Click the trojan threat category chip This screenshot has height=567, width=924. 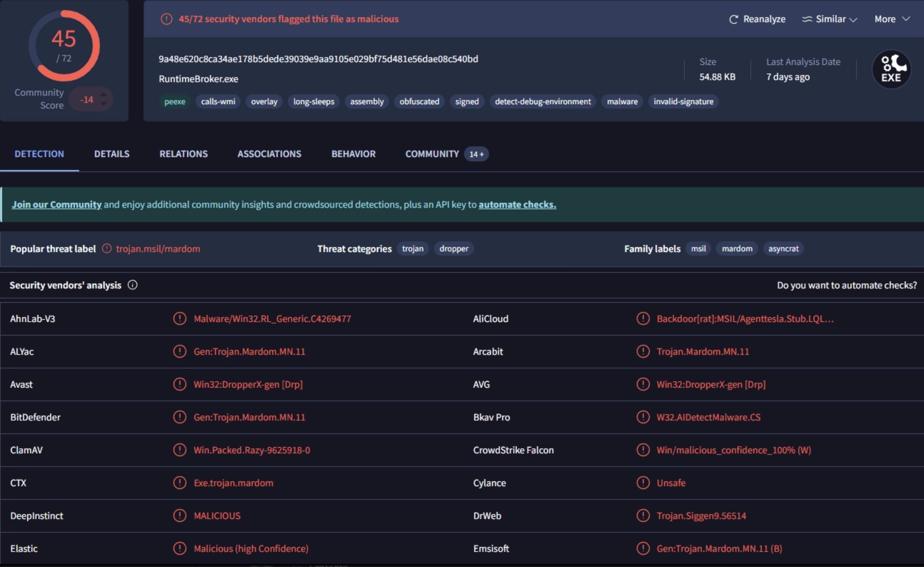[413, 249]
